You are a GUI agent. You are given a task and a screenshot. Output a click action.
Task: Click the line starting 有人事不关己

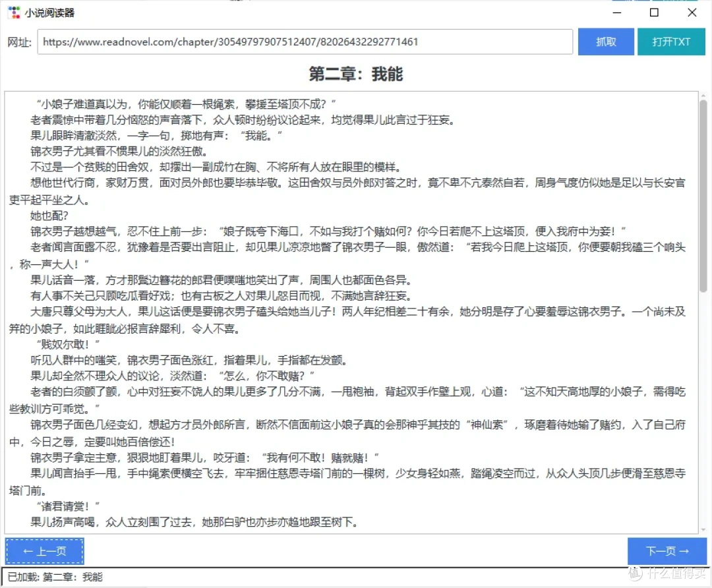pyautogui.click(x=221, y=296)
